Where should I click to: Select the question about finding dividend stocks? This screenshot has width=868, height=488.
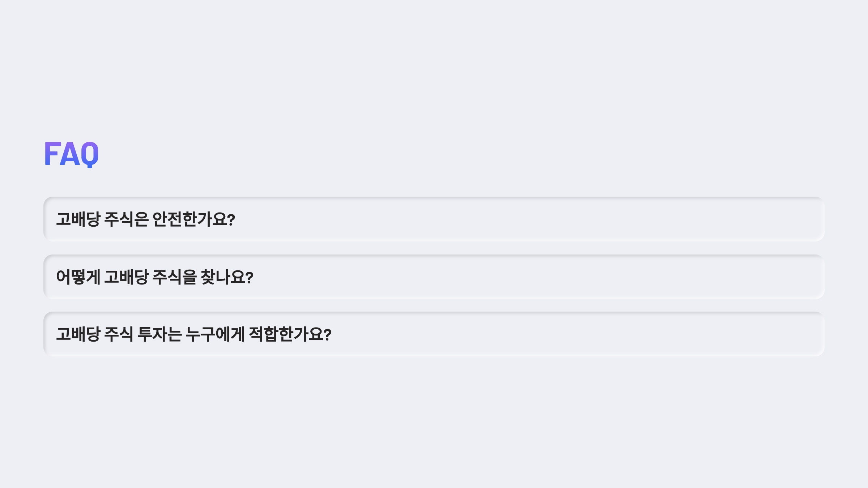click(434, 276)
